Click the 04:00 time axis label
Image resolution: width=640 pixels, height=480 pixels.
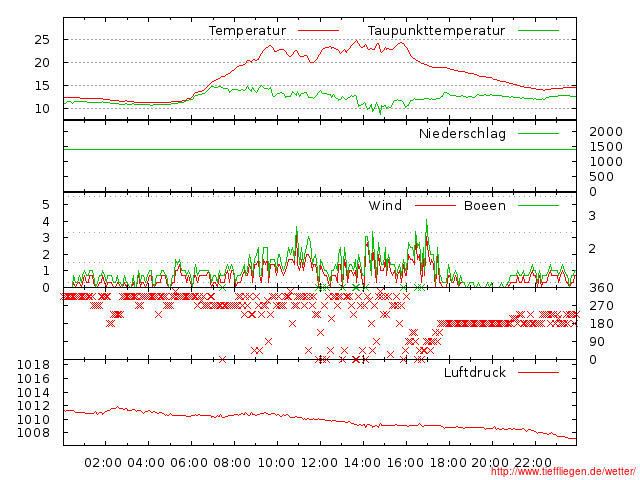point(146,463)
